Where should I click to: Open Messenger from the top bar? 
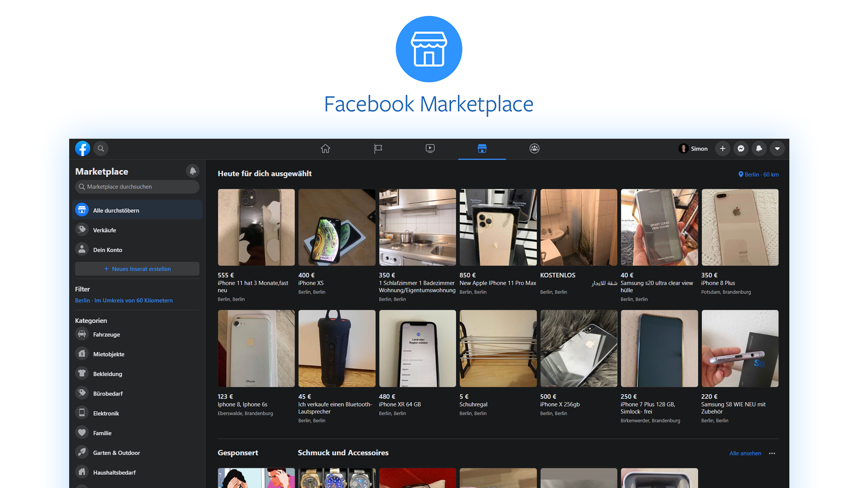741,148
